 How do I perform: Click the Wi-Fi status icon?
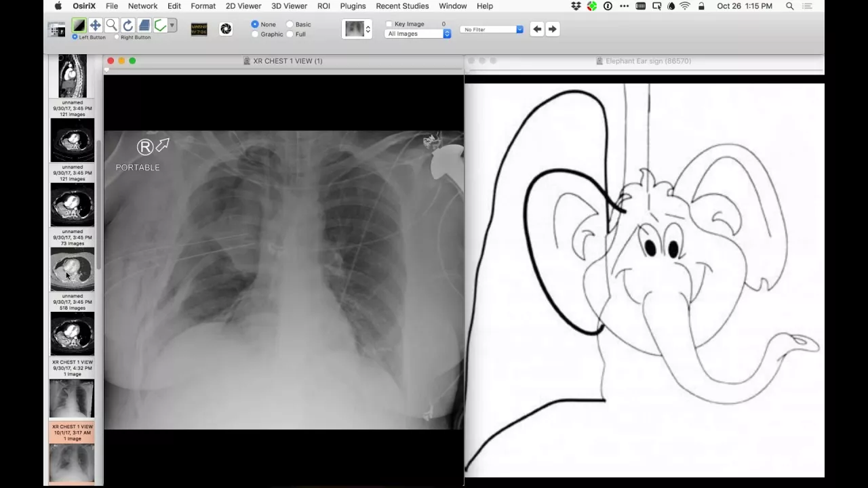(x=685, y=6)
